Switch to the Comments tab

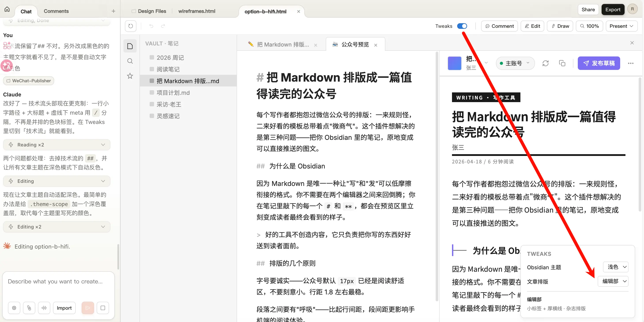click(x=56, y=11)
